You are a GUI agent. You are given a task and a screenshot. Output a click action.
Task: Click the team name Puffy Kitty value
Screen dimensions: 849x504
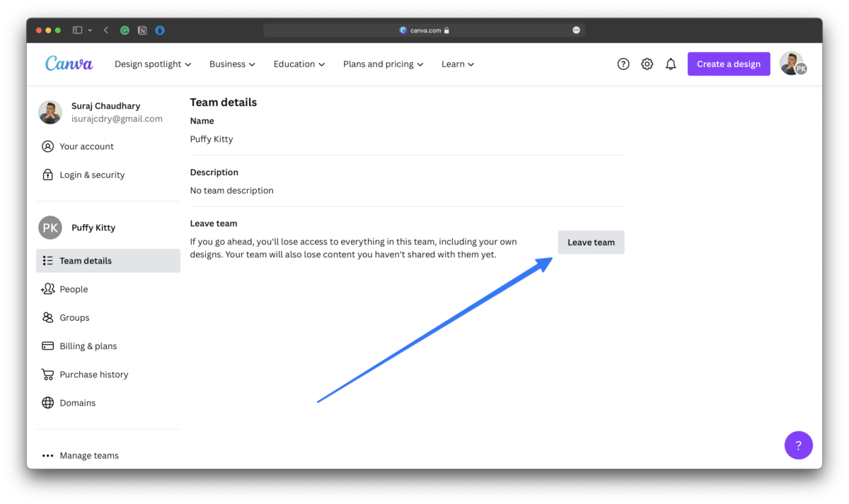coord(212,139)
